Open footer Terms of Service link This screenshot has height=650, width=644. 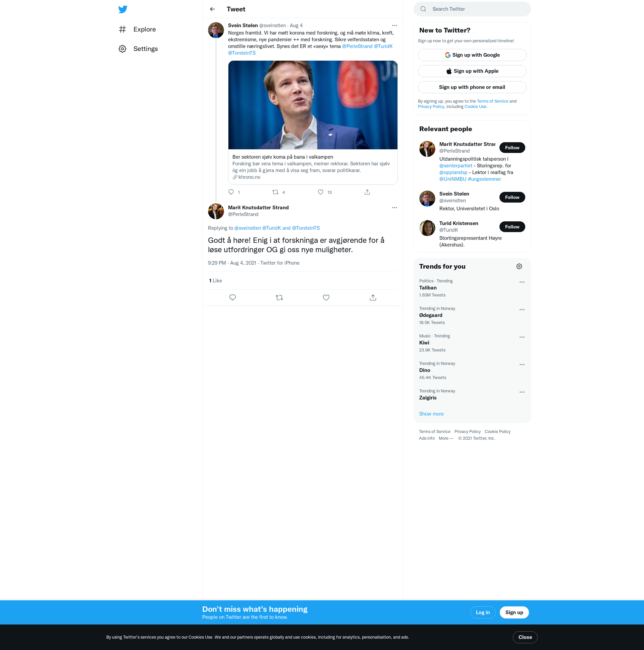(434, 432)
